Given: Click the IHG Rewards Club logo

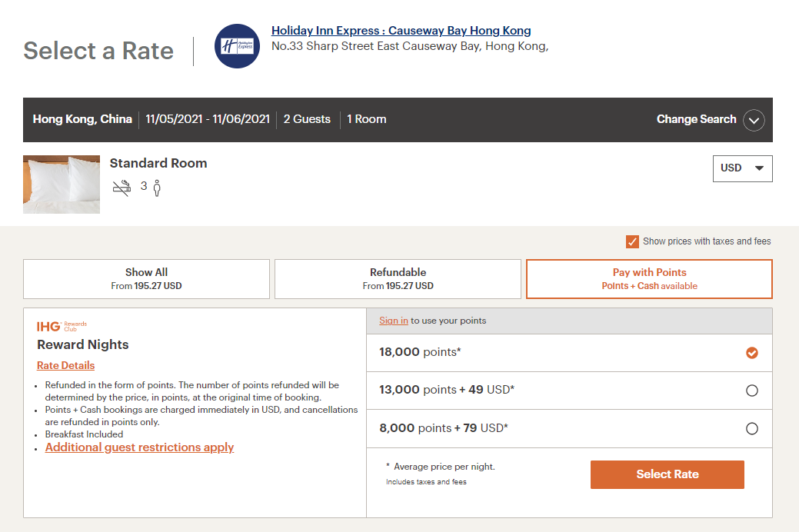Looking at the screenshot, I should coord(62,326).
